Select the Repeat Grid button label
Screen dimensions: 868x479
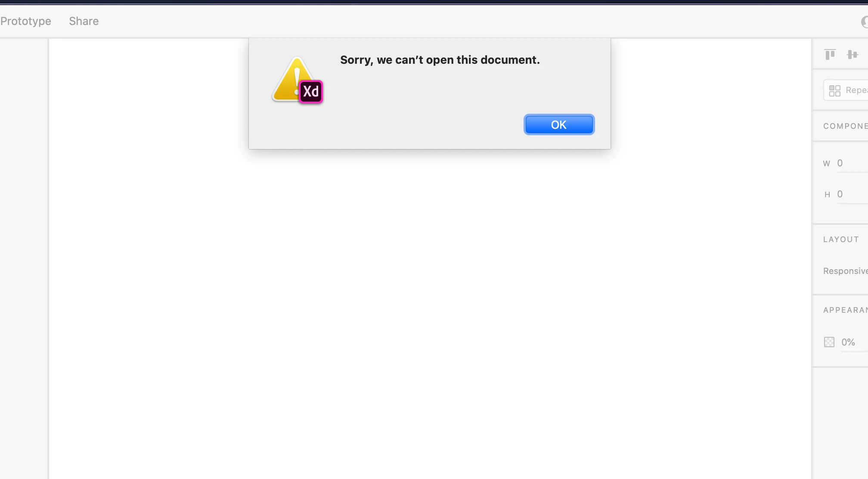pyautogui.click(x=856, y=90)
